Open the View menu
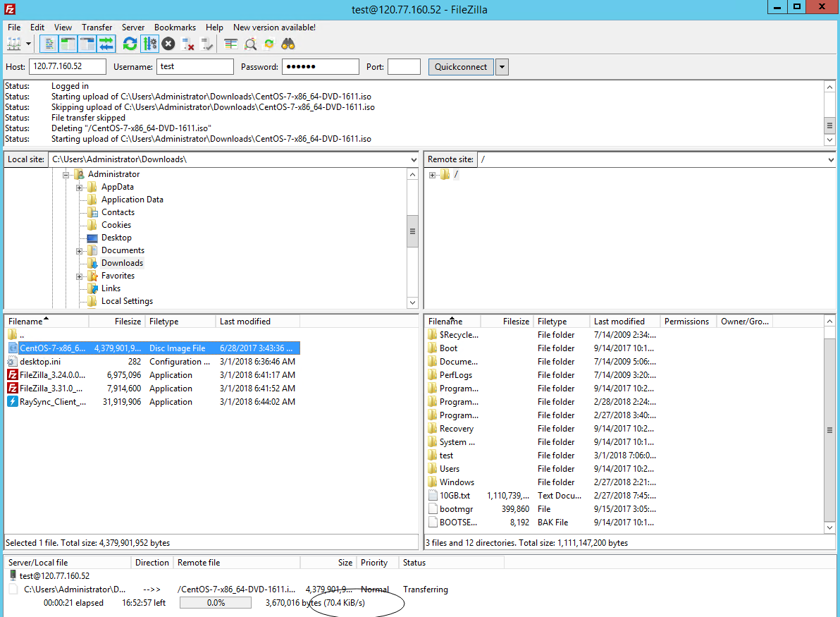 (63, 28)
